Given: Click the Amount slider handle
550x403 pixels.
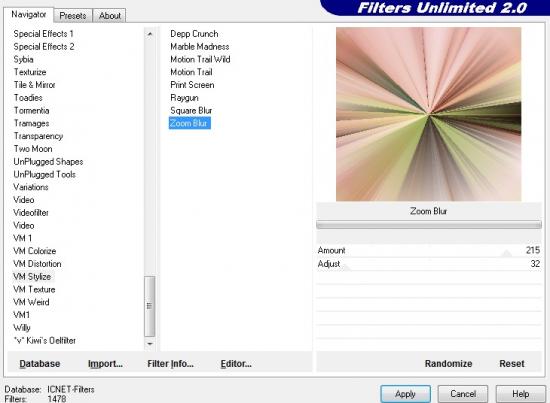Looking at the screenshot, I should pyautogui.click(x=506, y=253).
